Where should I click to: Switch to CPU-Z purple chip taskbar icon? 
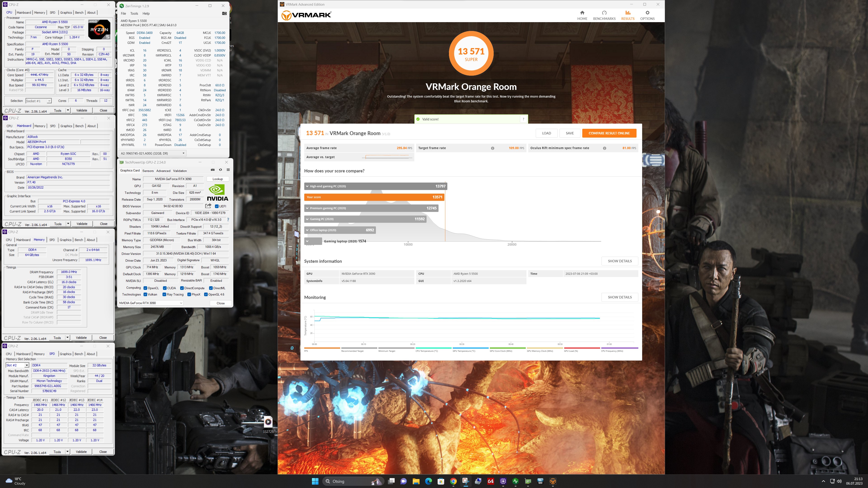pos(503,481)
